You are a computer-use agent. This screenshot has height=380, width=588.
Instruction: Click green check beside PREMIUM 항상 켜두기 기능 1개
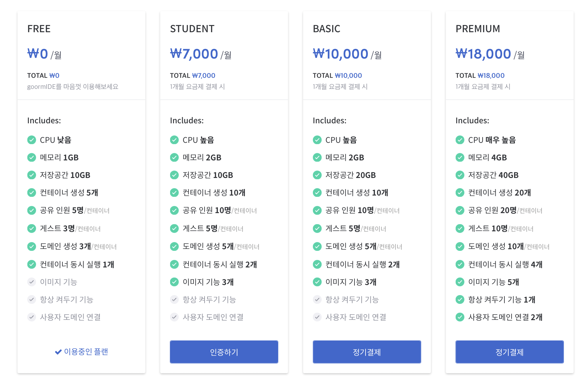tap(460, 299)
